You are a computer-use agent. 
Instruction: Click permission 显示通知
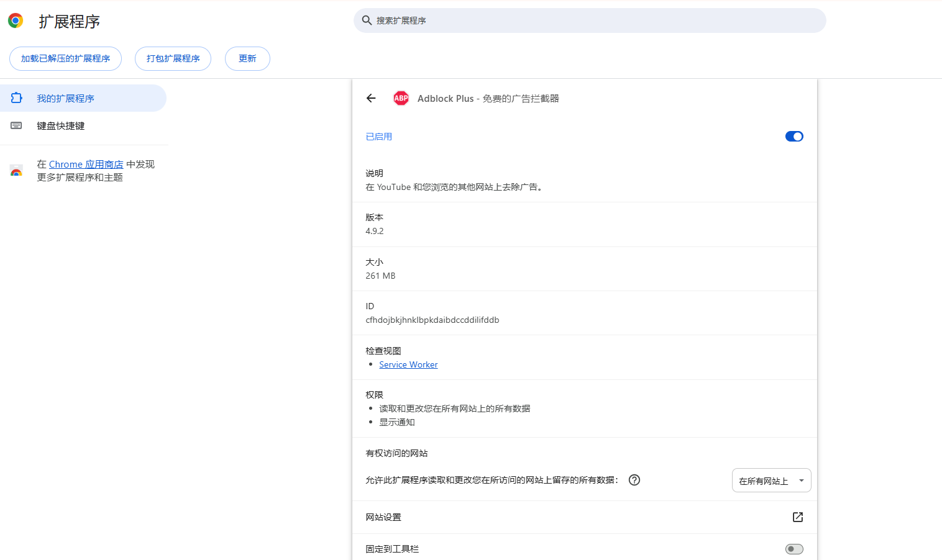(397, 422)
